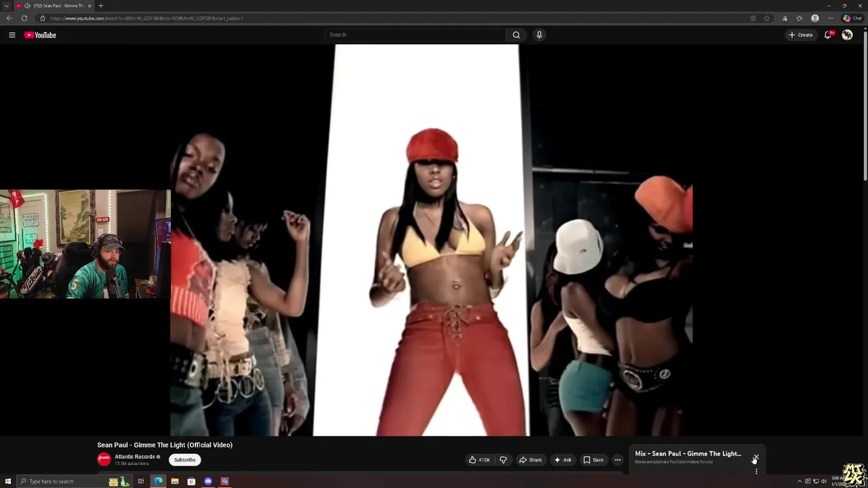Viewport: 868px width, 488px height.
Task: Open a new browser tab
Action: click(x=100, y=5)
